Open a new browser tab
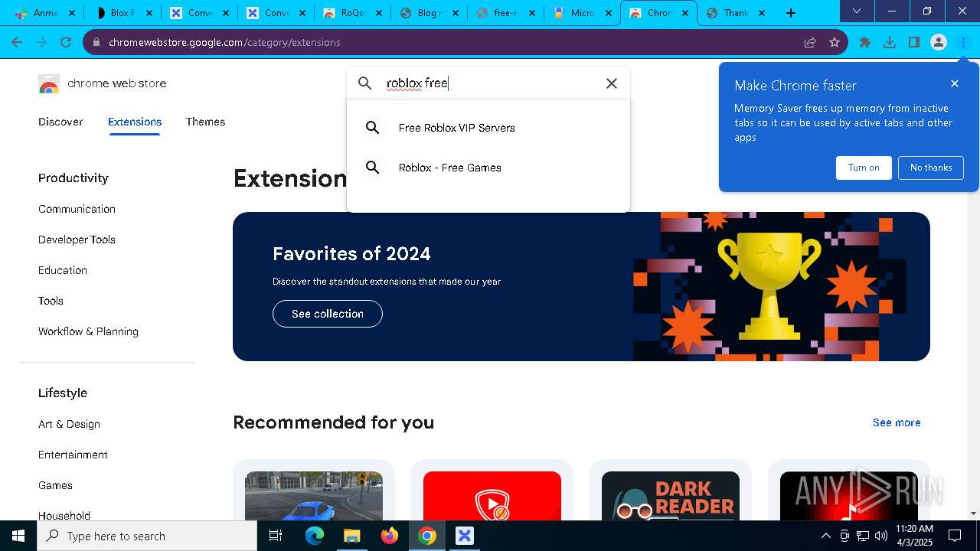Screen dimensions: 980x551 pos(791,12)
